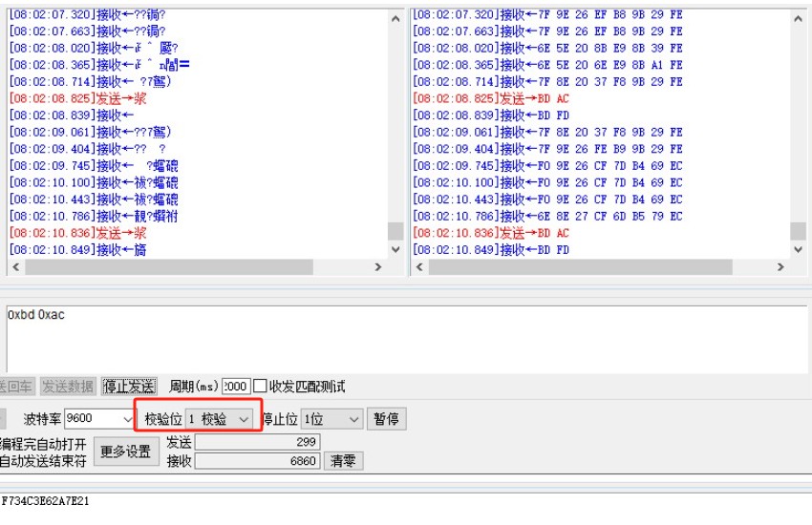Click the send text area containing 0xbd 0xac
This screenshot has height=525, width=812.
[x=407, y=339]
